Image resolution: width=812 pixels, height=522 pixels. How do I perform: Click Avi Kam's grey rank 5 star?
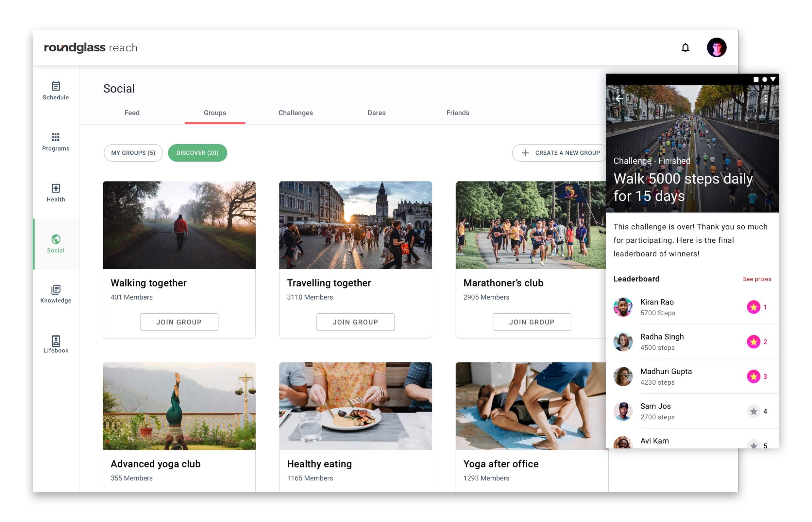(x=753, y=445)
